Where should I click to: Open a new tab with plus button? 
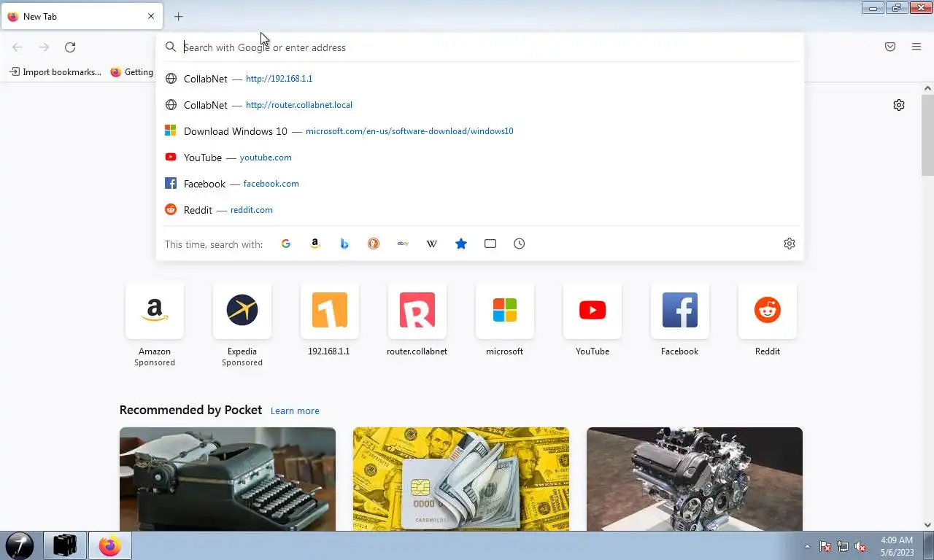tap(178, 16)
